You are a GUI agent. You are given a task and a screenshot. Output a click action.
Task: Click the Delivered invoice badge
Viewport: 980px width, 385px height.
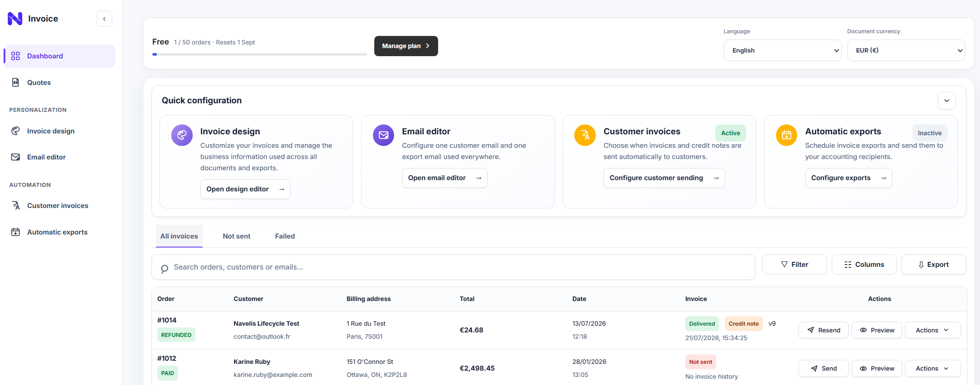coord(702,324)
